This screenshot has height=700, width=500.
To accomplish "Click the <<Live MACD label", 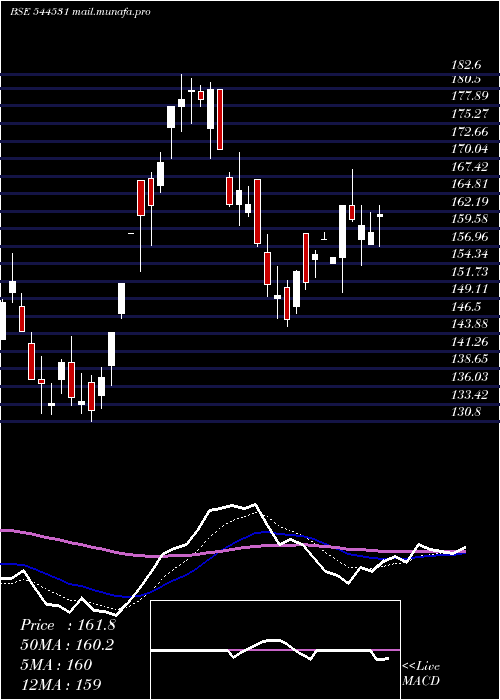I will pyautogui.click(x=421, y=674).
